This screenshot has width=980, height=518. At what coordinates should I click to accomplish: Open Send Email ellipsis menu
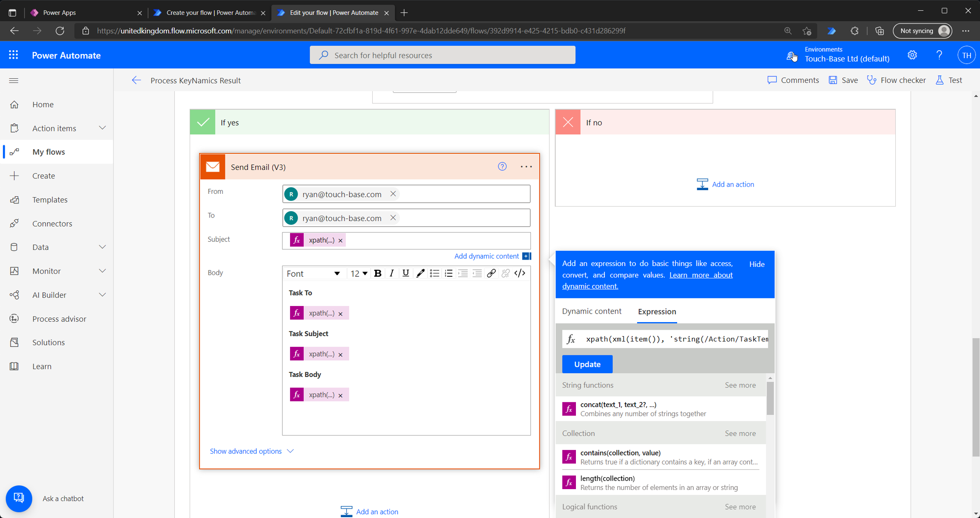[526, 167]
